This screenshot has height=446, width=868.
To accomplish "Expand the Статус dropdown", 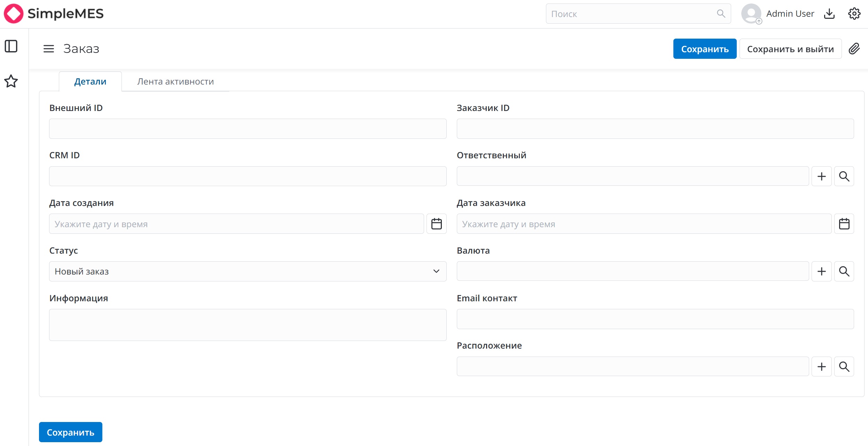I will [x=248, y=271].
